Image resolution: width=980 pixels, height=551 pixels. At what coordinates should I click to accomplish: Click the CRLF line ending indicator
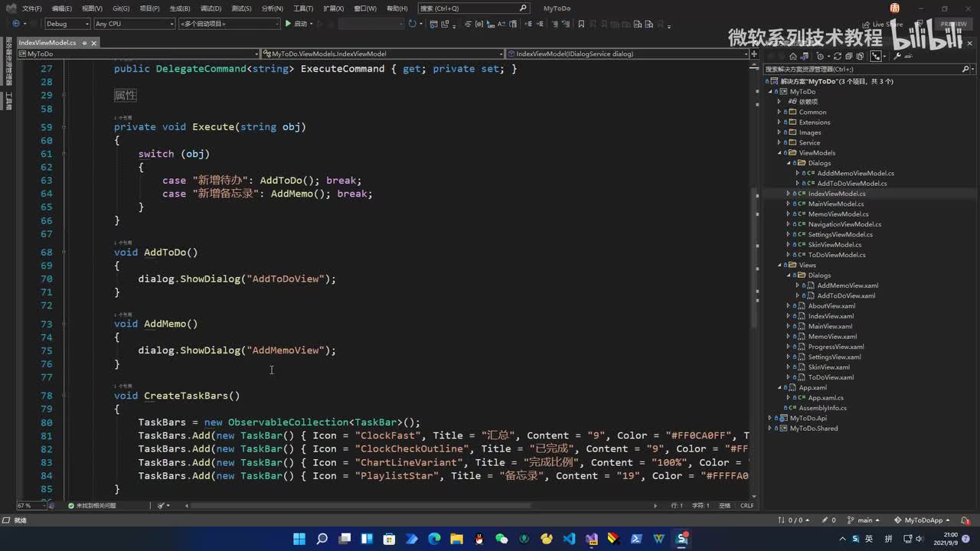747,505
